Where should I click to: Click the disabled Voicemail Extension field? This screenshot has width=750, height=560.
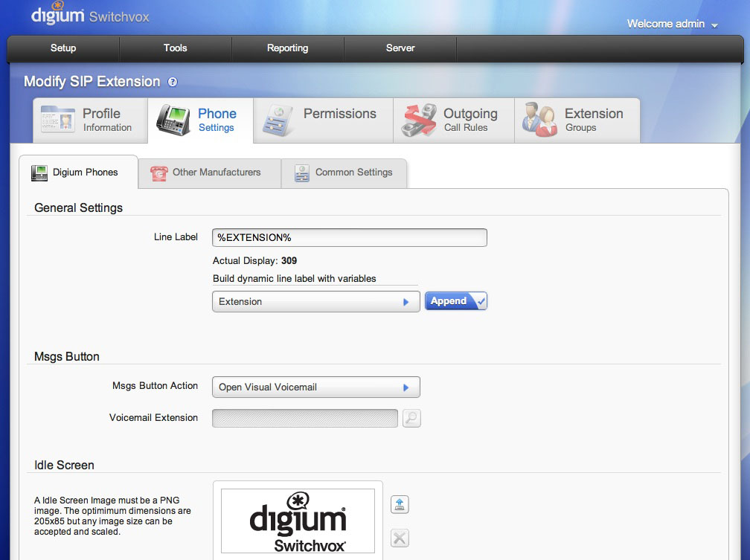pyautogui.click(x=305, y=418)
